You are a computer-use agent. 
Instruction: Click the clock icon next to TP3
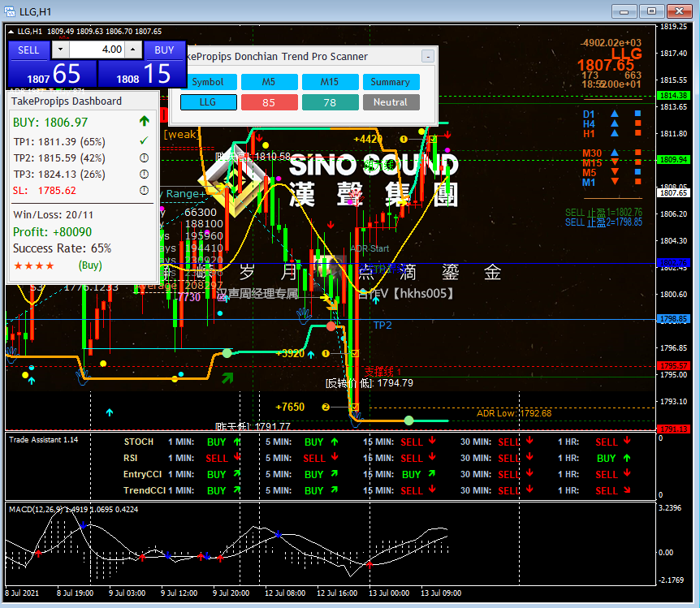coord(144,174)
